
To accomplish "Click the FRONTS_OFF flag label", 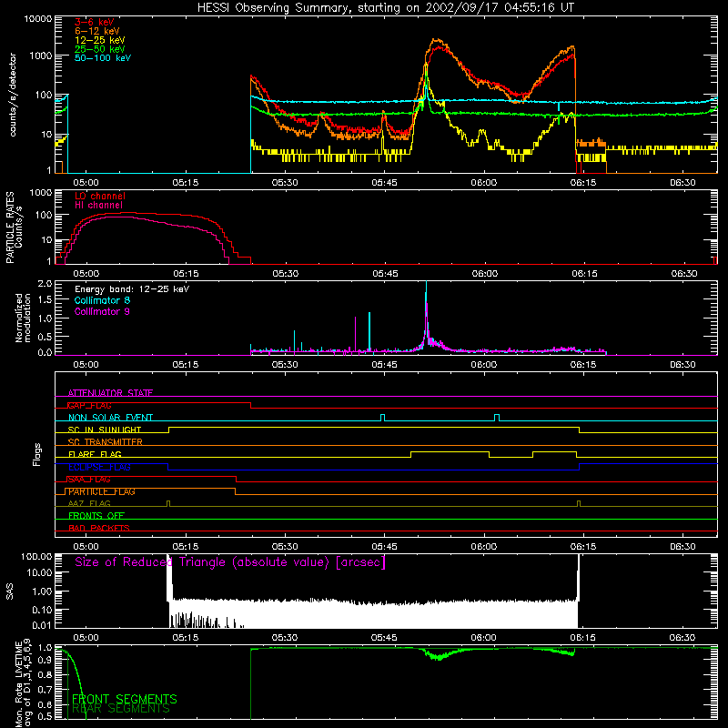I will [x=96, y=516].
